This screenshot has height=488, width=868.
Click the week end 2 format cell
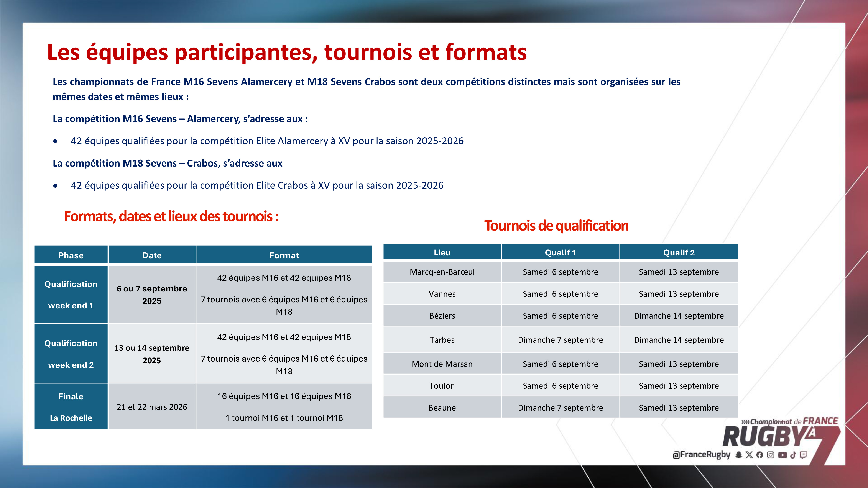coord(284,354)
